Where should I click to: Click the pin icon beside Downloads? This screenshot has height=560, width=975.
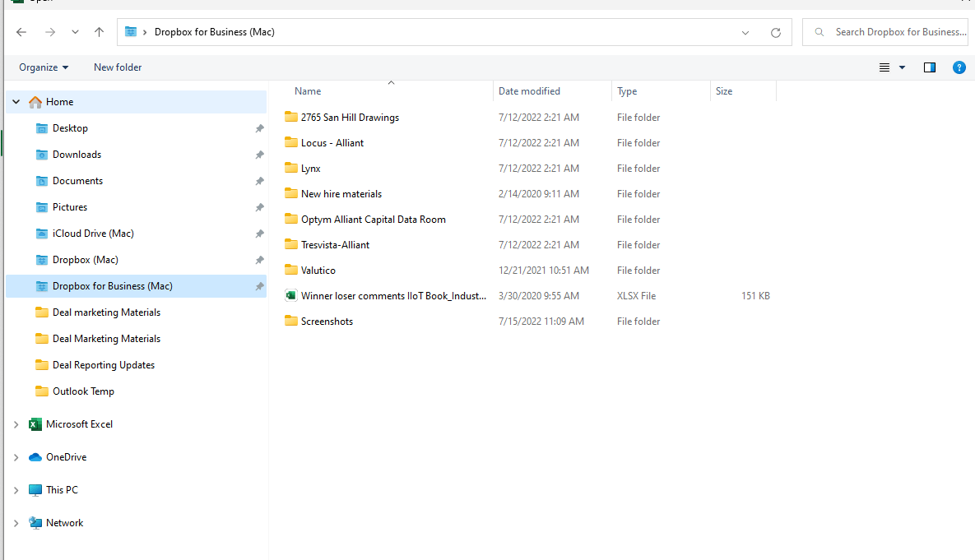[259, 155]
